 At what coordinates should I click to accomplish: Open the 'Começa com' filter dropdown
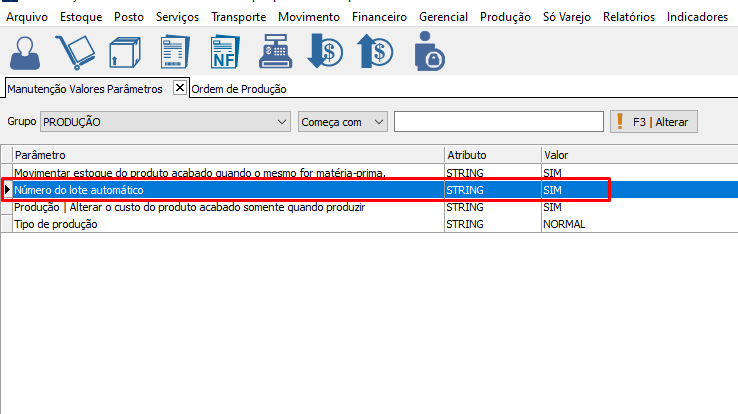[x=378, y=122]
